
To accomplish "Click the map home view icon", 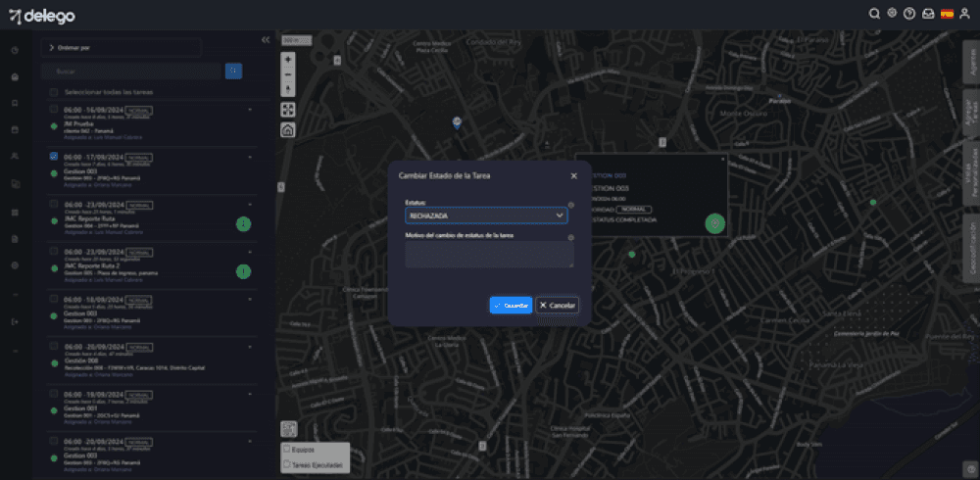I will pyautogui.click(x=288, y=130).
